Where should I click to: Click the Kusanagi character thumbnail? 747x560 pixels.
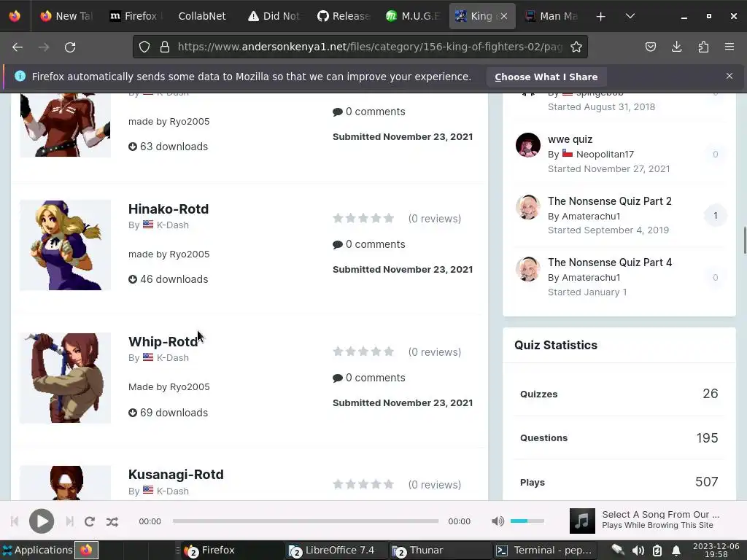pos(65,483)
